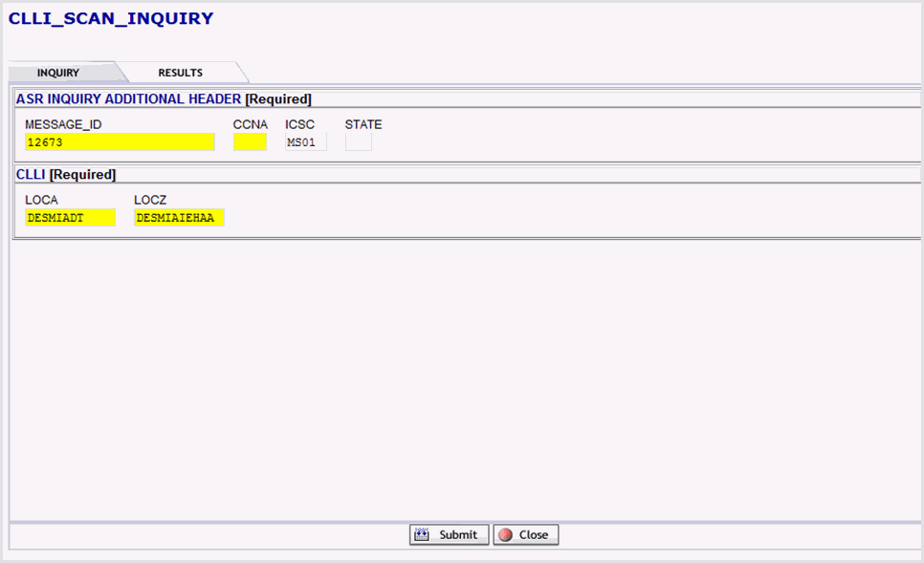Screen dimensions: 924x563
Task: Select the INQUIRY tab
Action: (x=58, y=73)
